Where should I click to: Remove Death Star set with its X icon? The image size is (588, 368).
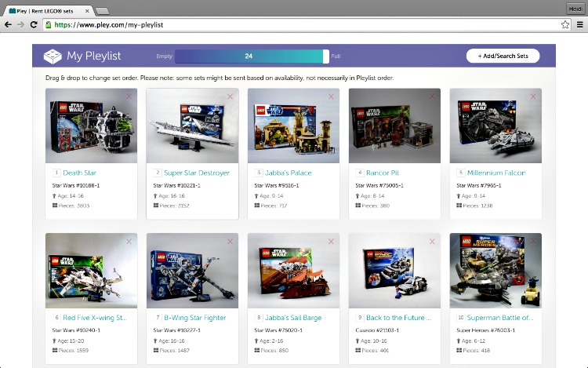coord(129,97)
